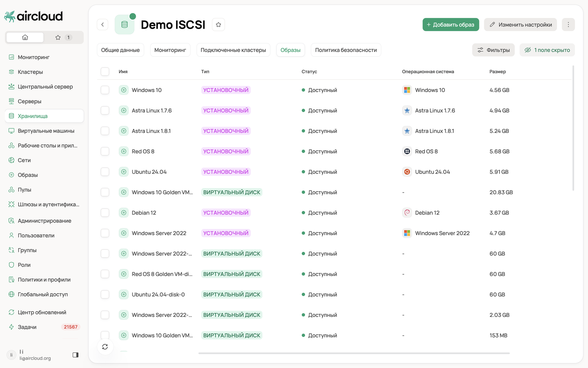Click the back arrow next to Demo ISCSI

(102, 25)
